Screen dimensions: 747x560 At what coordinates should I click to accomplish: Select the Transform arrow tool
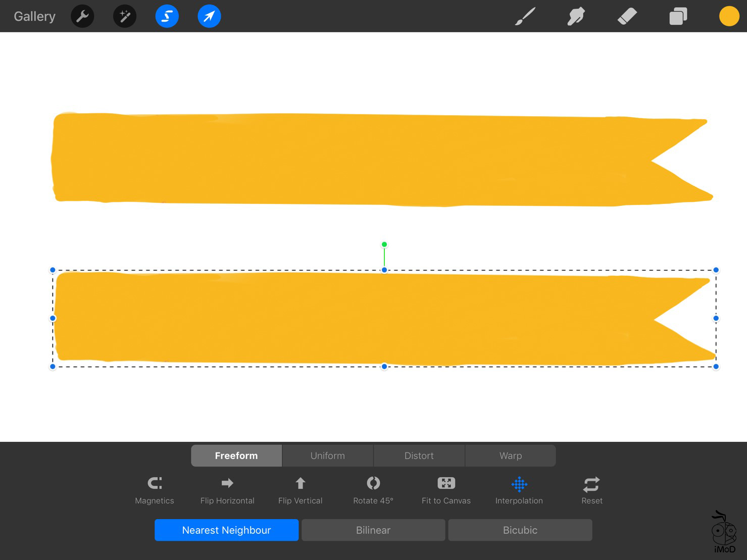(209, 16)
